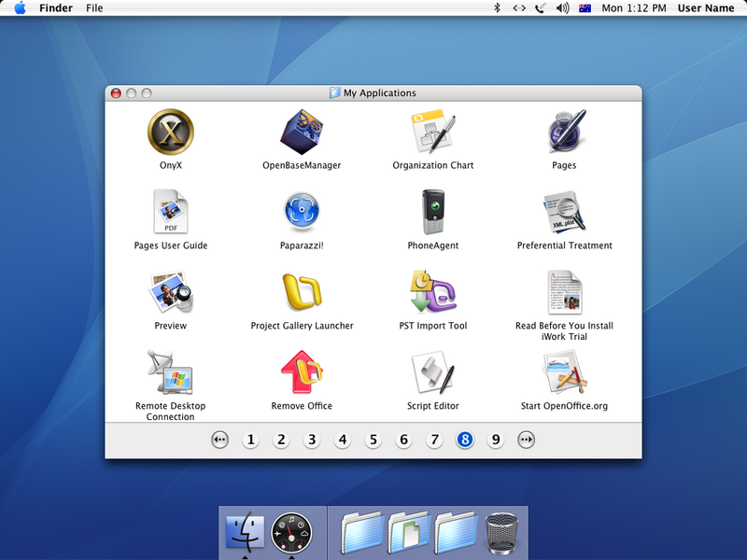The height and width of the screenshot is (560, 747).
Task: Select the "Organization Chart" text label
Action: tap(433, 165)
